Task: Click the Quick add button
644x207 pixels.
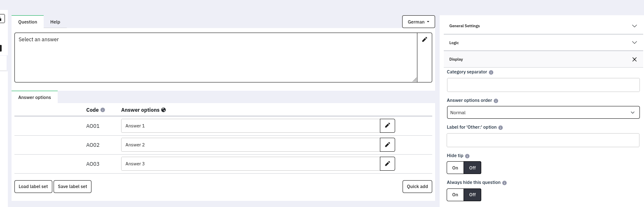Action: [x=417, y=186]
